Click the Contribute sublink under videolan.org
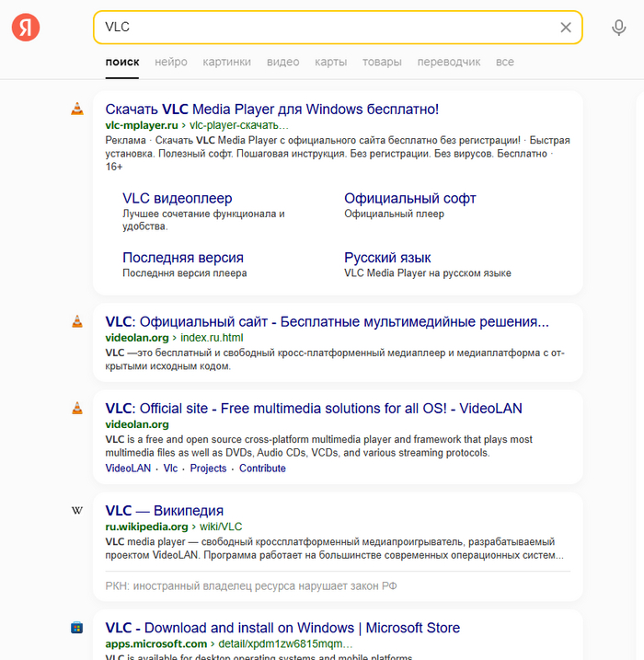The image size is (644, 660). coord(262,469)
